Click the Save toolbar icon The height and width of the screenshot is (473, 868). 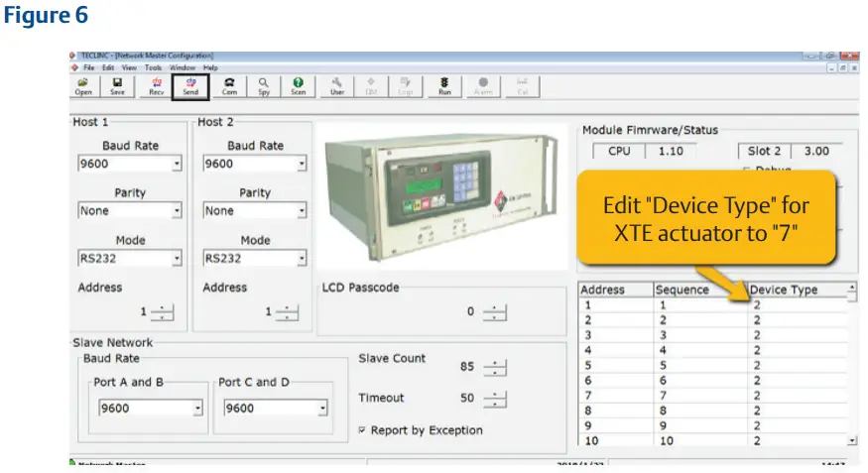(117, 87)
